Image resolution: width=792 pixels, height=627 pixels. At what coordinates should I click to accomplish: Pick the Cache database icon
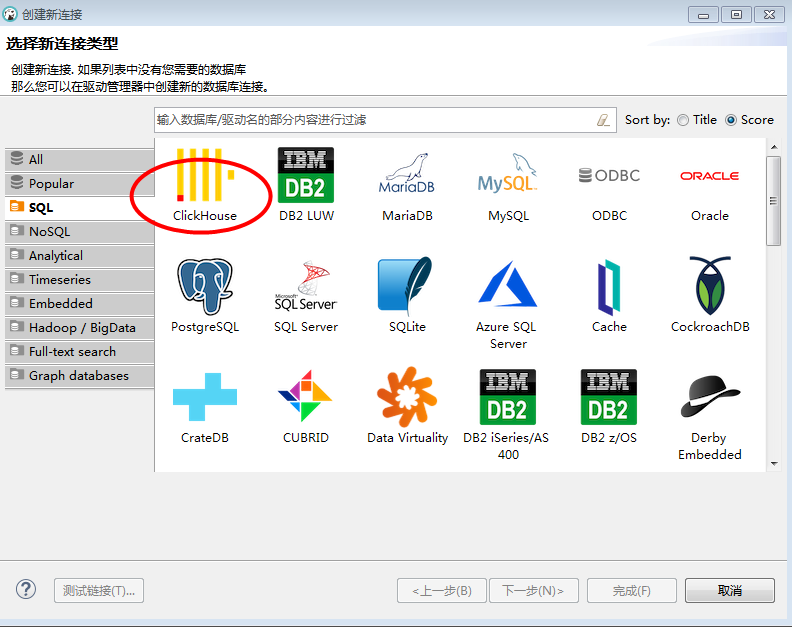[609, 287]
